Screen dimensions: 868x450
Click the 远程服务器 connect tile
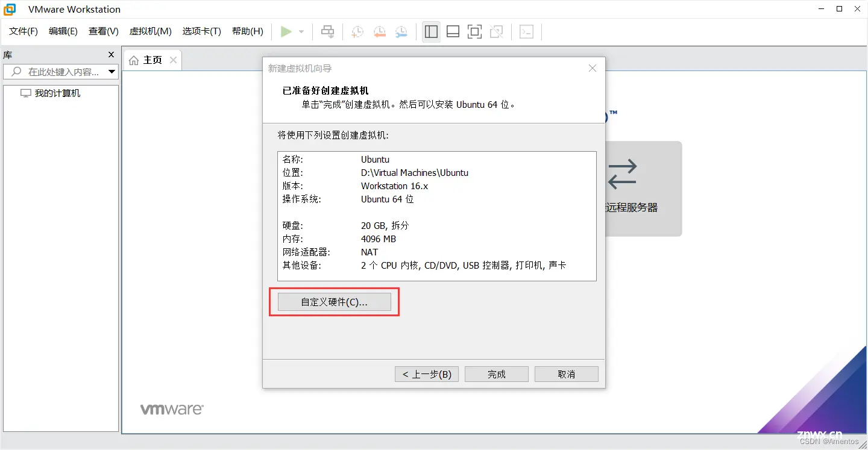(643, 189)
